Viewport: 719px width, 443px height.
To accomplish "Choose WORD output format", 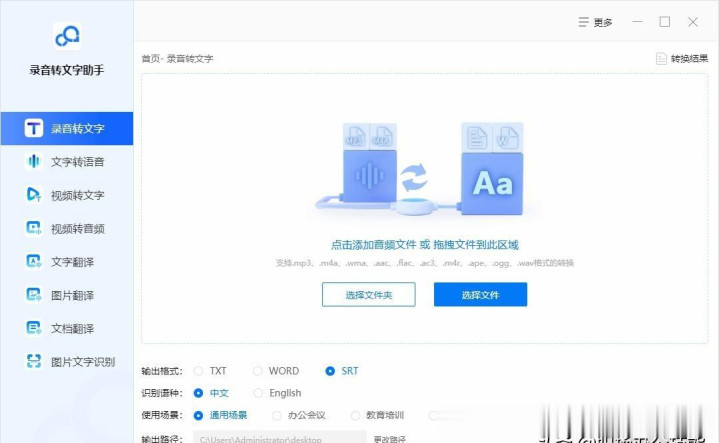I will (x=258, y=371).
